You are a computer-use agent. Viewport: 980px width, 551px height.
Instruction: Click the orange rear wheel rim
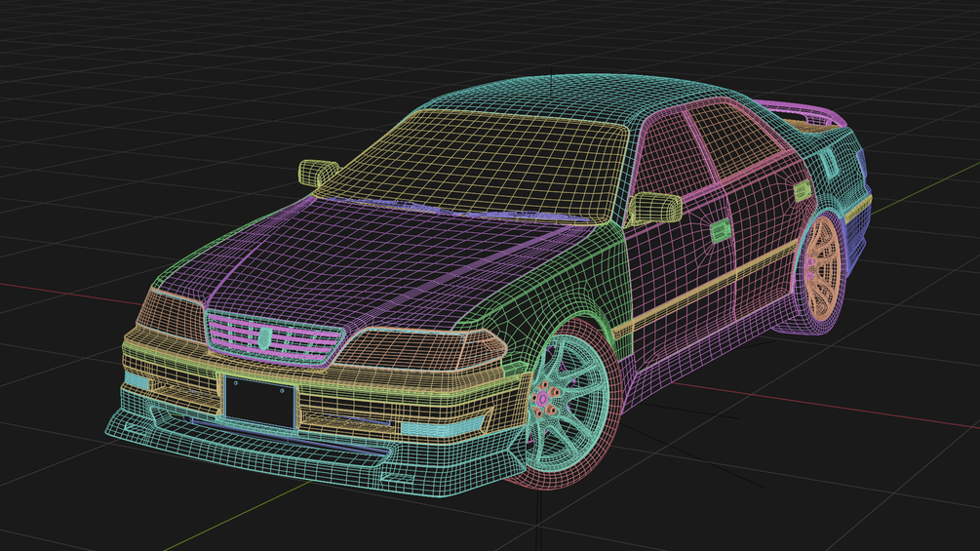[x=821, y=267]
